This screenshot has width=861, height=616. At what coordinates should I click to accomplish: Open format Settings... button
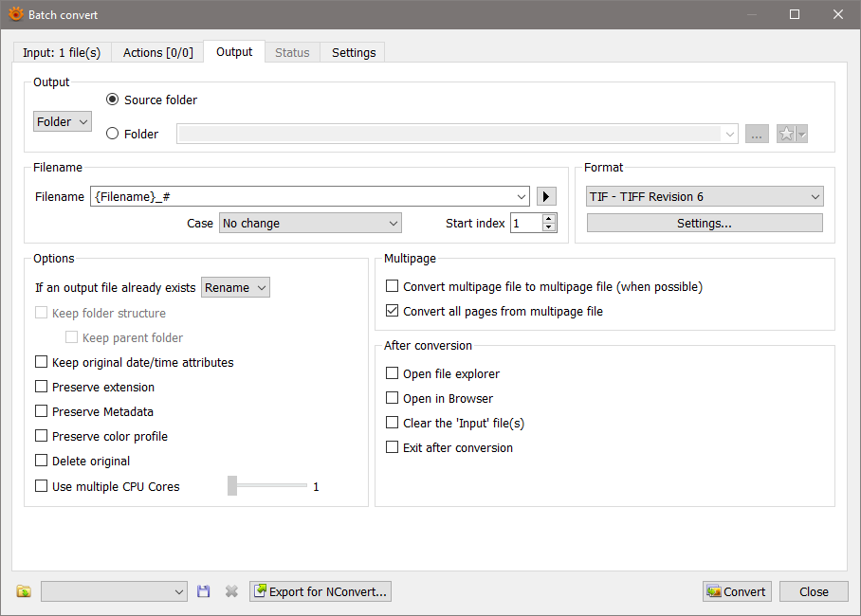point(705,224)
